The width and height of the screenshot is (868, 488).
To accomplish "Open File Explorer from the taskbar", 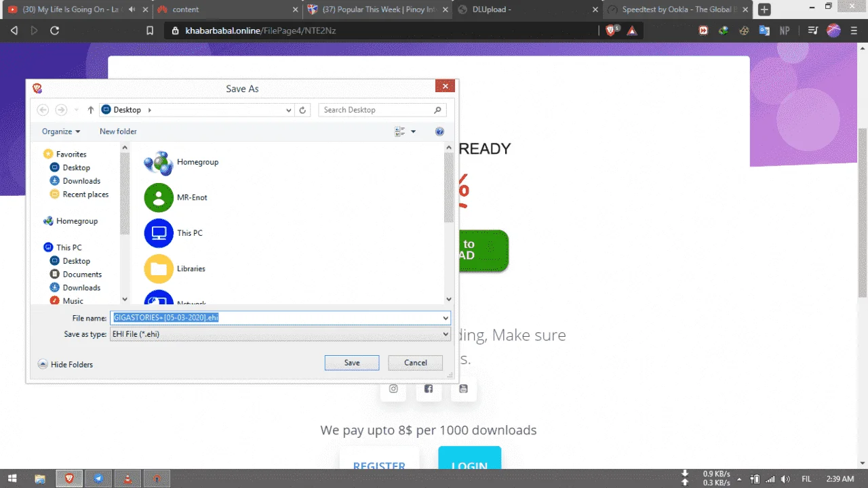I will click(x=40, y=479).
